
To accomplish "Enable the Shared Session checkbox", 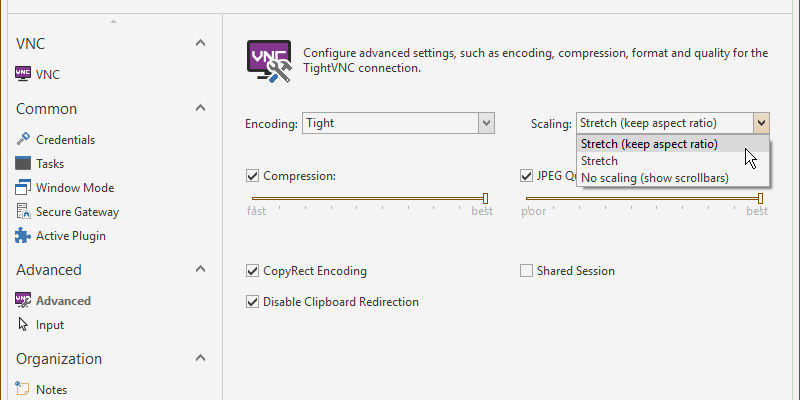I will click(x=527, y=271).
